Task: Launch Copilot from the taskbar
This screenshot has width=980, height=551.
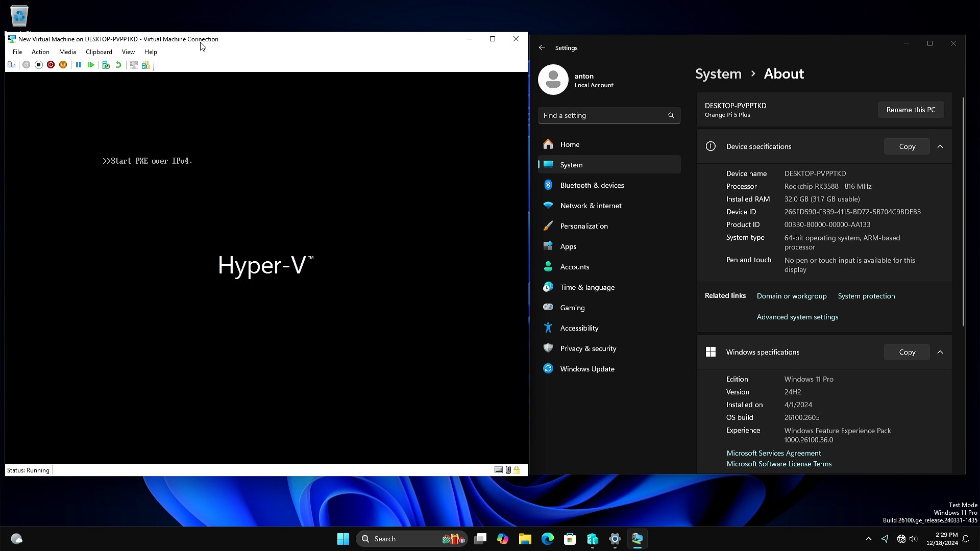Action: [503, 539]
